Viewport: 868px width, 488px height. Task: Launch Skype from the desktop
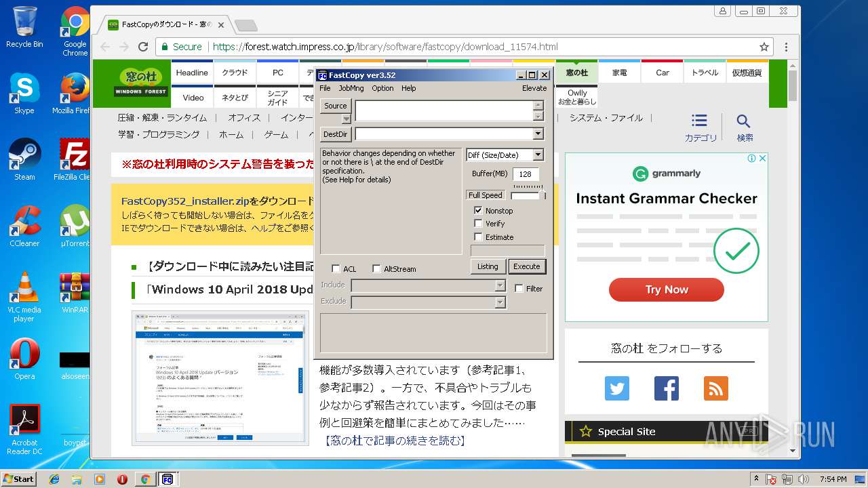[24, 93]
